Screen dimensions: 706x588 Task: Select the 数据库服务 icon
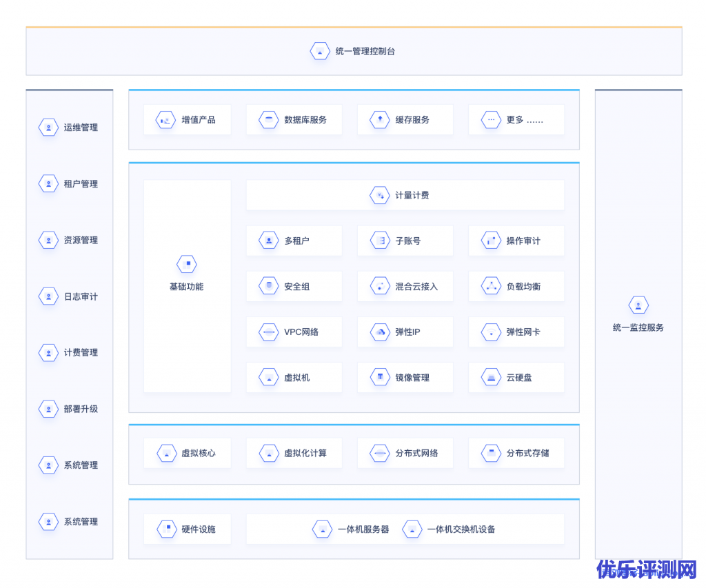tap(269, 120)
